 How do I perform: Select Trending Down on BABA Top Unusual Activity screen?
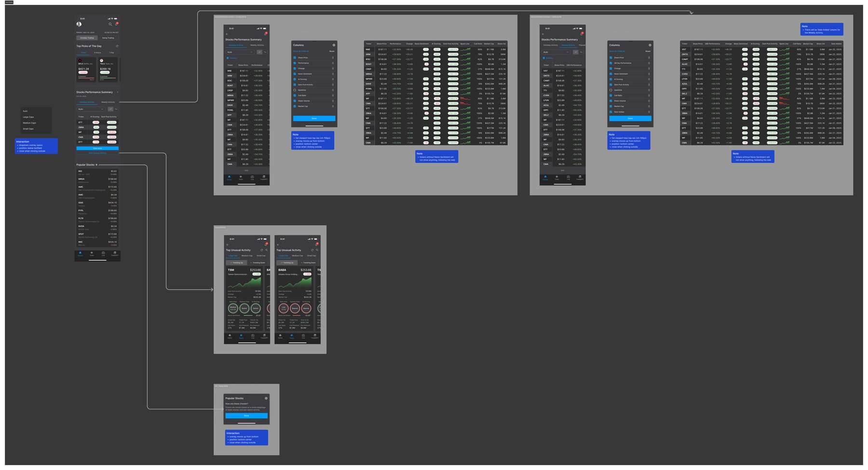coord(308,263)
